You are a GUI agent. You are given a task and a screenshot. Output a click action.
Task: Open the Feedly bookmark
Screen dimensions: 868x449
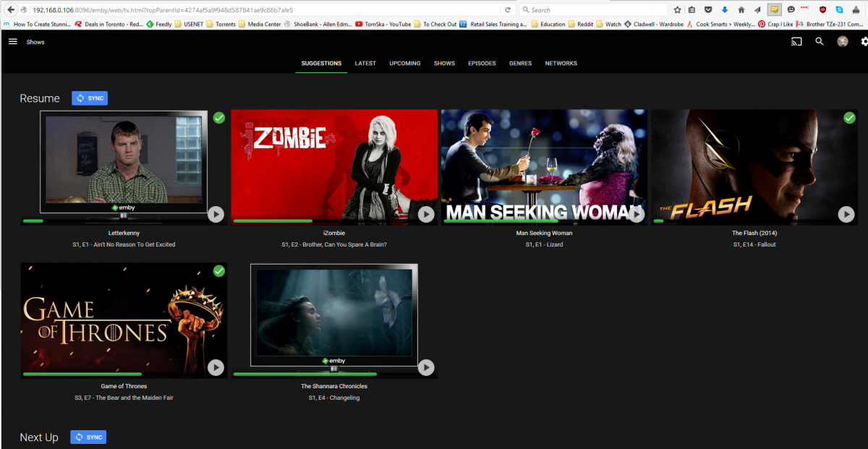[159, 24]
